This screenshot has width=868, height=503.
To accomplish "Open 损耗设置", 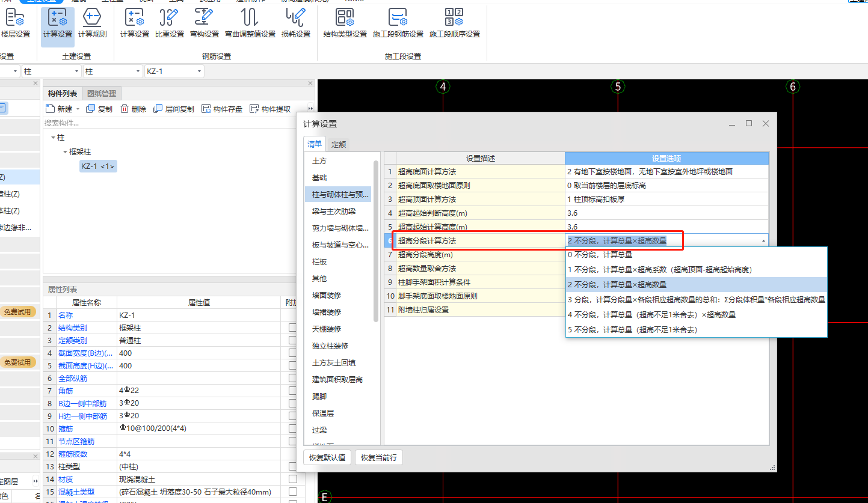I will tap(296, 24).
